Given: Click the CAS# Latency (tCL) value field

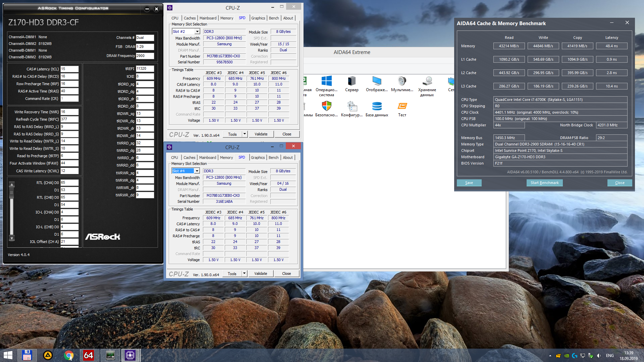Looking at the screenshot, I should 69,69.
